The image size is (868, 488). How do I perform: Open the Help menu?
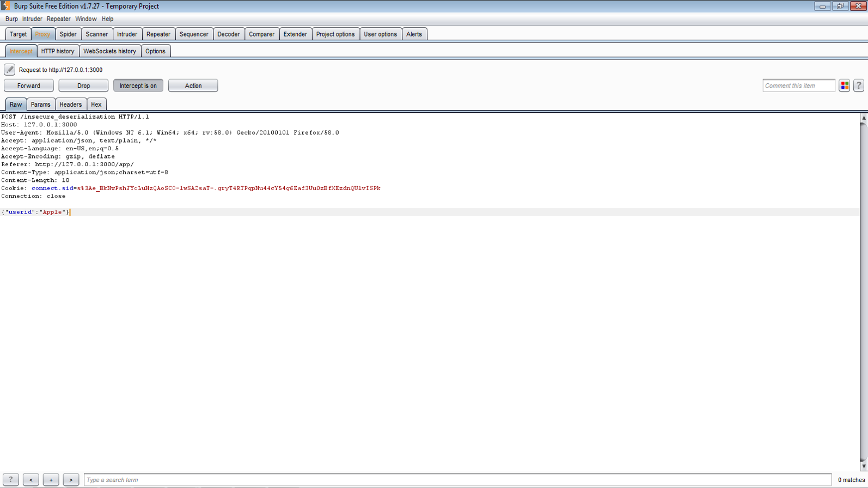107,19
